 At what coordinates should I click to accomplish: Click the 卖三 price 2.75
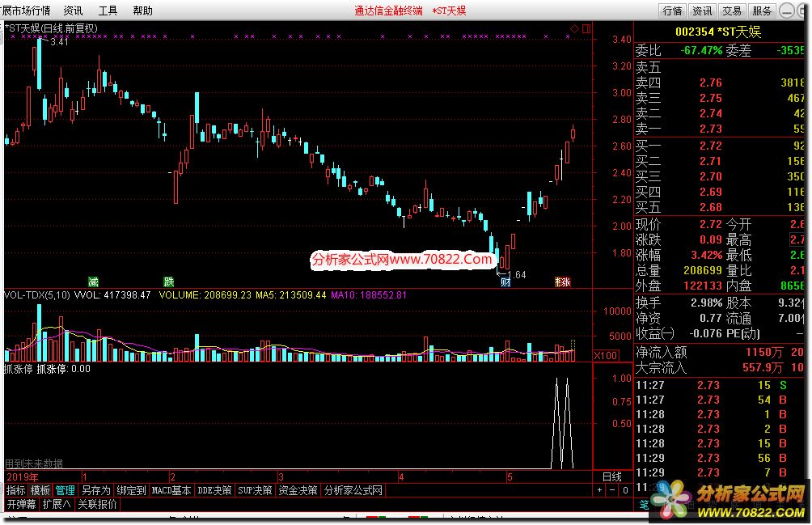coord(710,99)
